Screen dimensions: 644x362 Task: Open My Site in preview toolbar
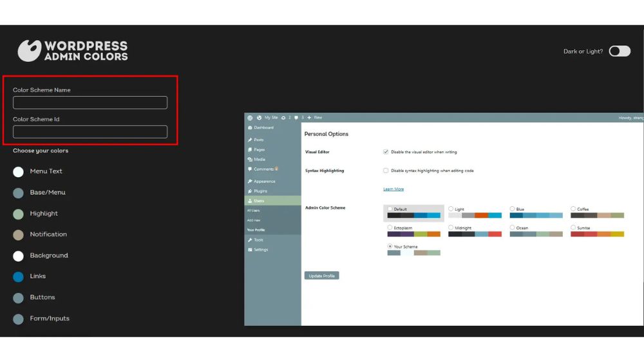271,117
